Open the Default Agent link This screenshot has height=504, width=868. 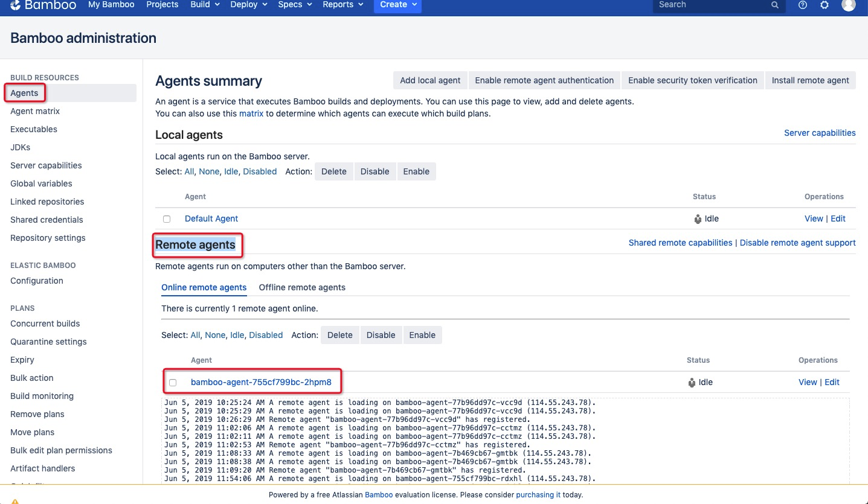[211, 219]
